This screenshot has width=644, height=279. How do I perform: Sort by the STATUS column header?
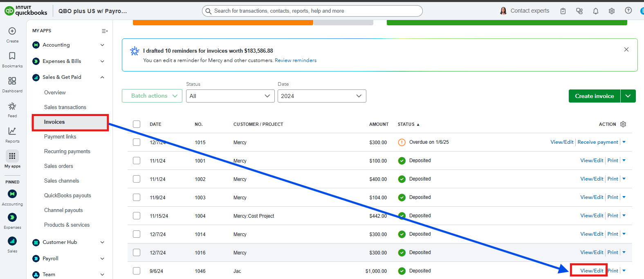408,124
